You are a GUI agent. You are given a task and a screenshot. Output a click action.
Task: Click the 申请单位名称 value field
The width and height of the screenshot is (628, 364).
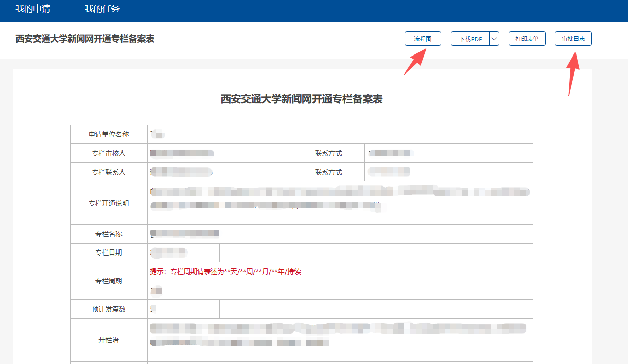(340, 135)
